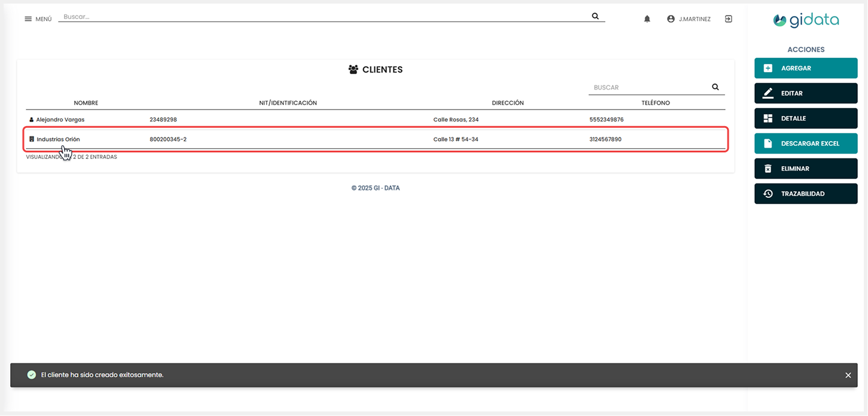
Task: Open the Detalle action
Action: point(805,118)
